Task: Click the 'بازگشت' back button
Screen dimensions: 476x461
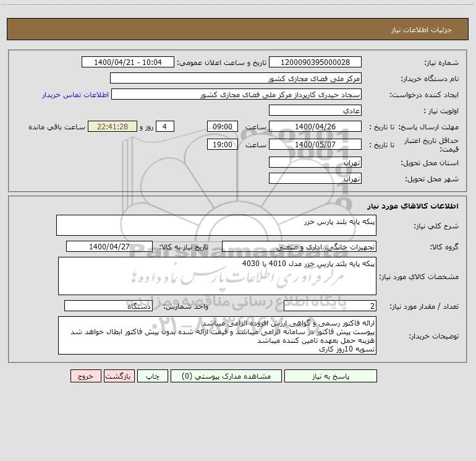Action: (x=119, y=376)
